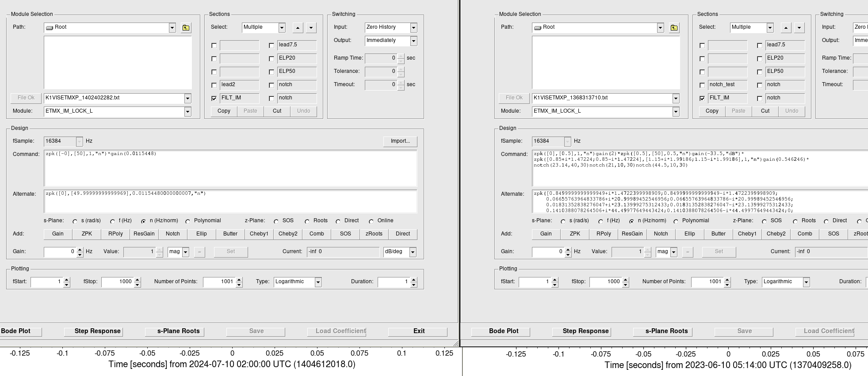Increase the Duration value with its up arrow
Viewport: 868px width, 376px height.
click(413, 279)
